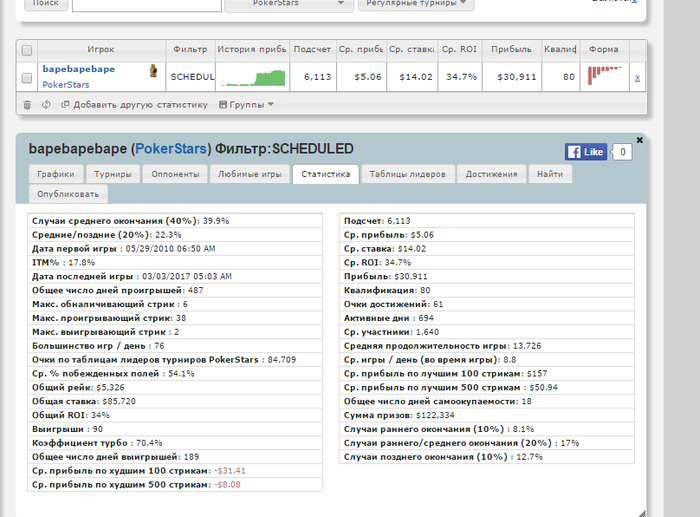
Task: Open the Турниры tab
Action: click(113, 174)
